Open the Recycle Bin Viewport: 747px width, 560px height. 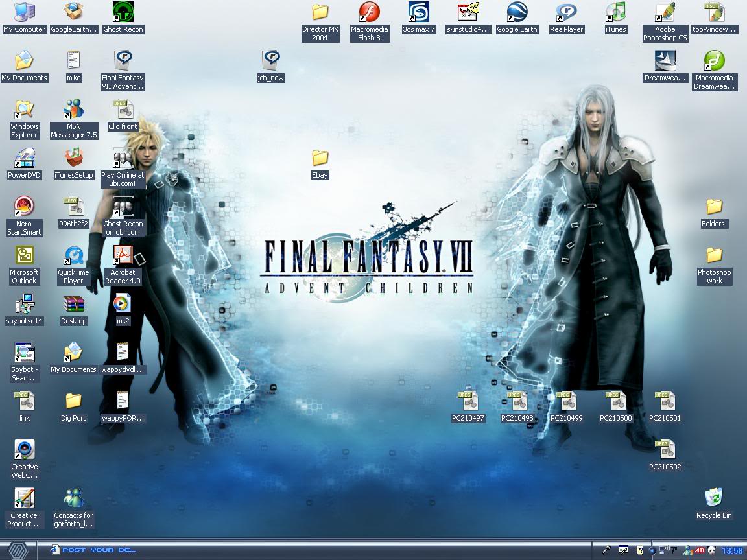(714, 498)
